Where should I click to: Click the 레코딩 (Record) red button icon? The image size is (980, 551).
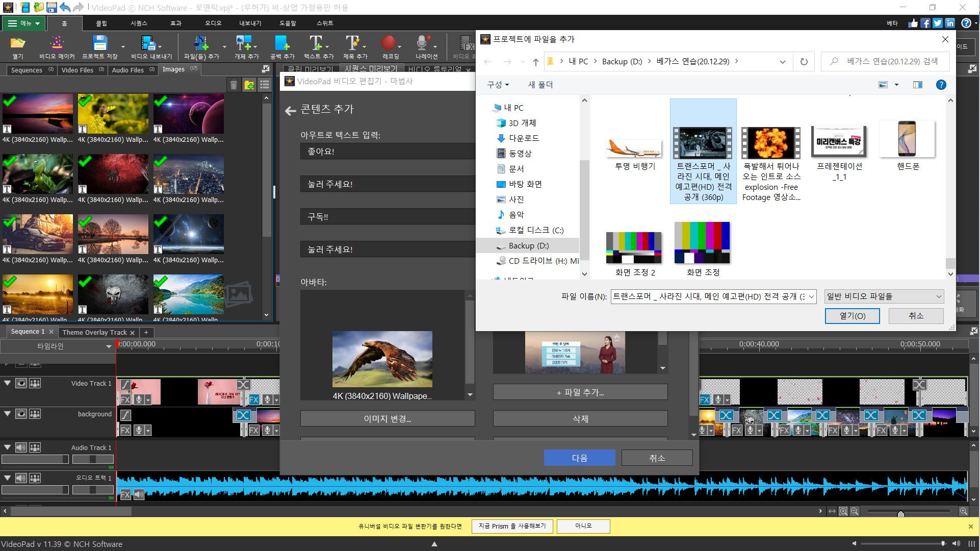[x=389, y=43]
